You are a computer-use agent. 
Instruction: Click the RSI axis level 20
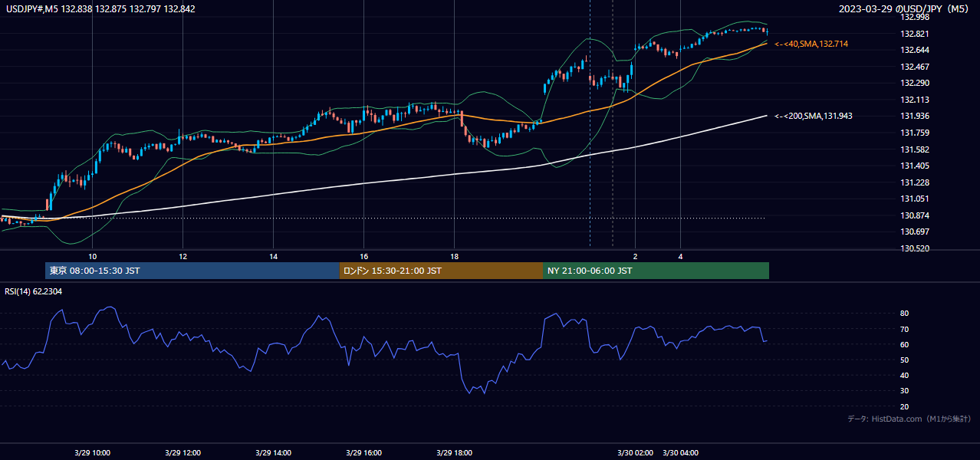(904, 406)
